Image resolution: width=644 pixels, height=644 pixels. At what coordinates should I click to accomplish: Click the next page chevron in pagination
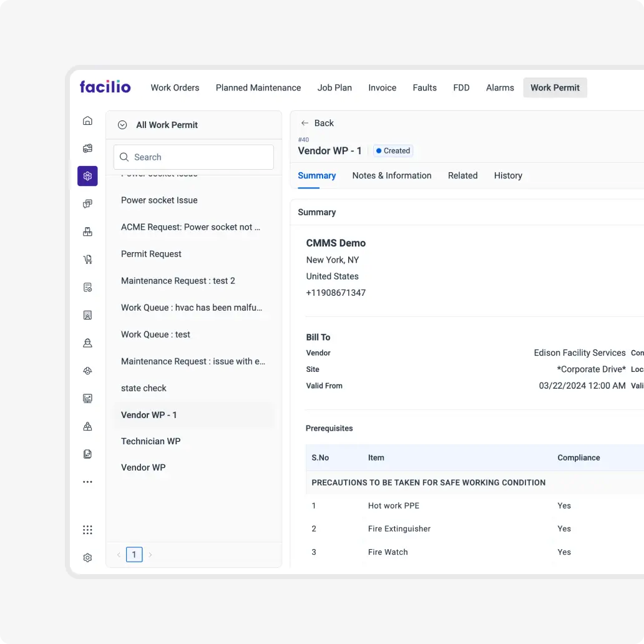150,554
